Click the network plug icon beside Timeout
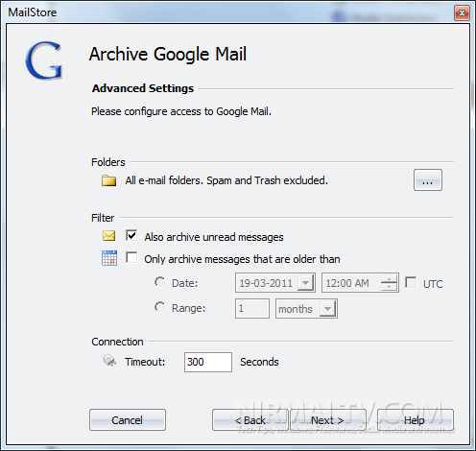The image size is (476, 451). pyautogui.click(x=109, y=361)
